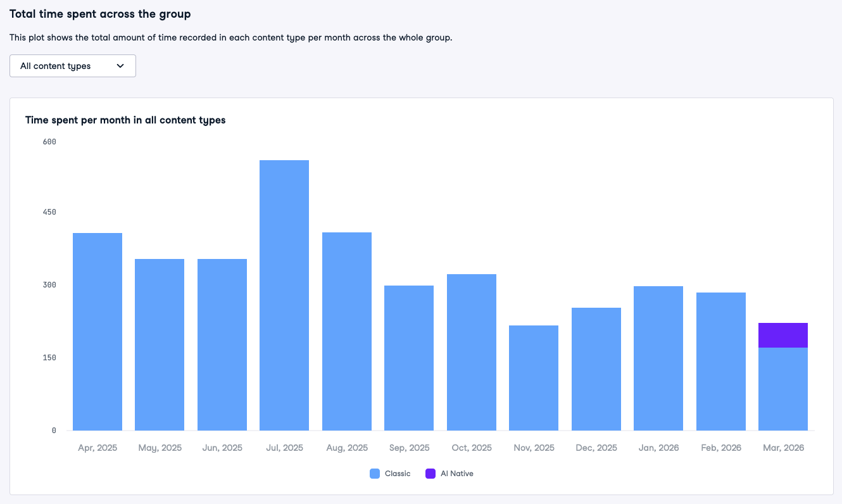Toggle the Classic series via legend label
The height and width of the screenshot is (504, 842).
click(x=398, y=474)
